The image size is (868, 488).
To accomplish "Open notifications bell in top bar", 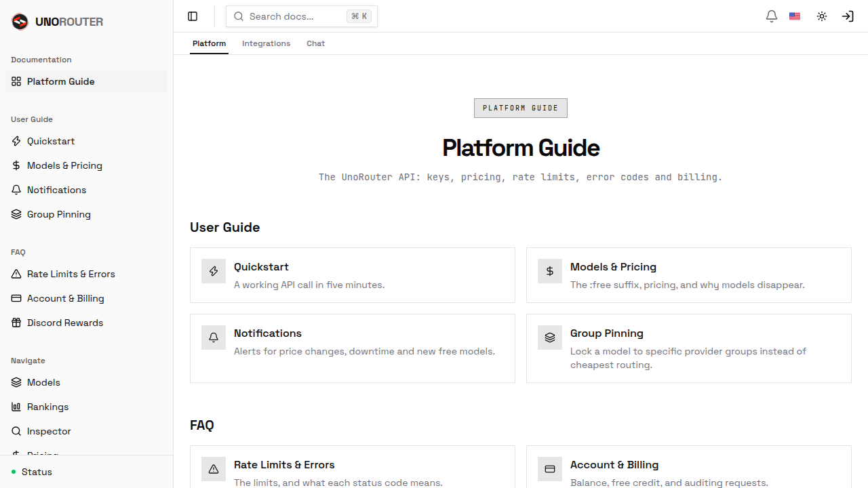I will 772,16.
